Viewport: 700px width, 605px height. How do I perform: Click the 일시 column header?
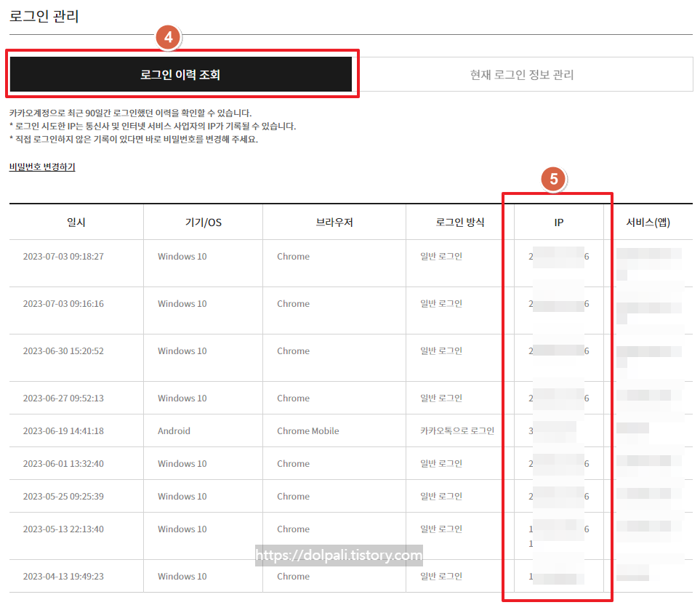coord(76,223)
